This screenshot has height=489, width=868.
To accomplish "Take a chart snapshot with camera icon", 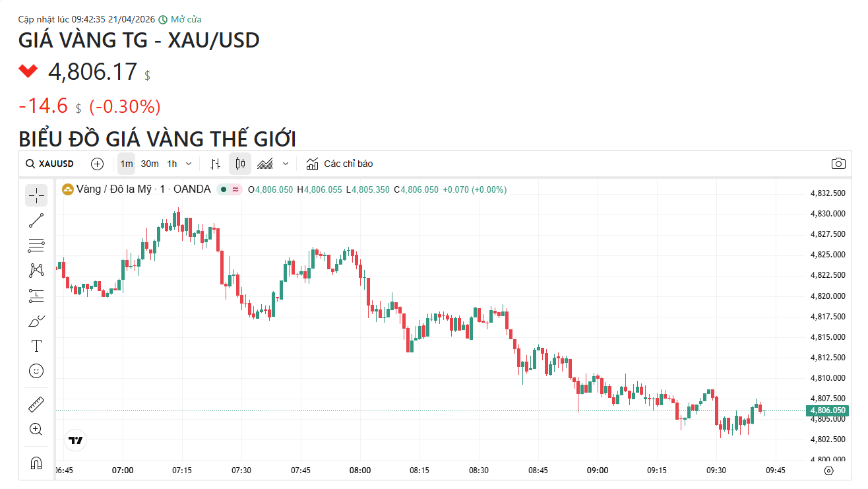I will (838, 164).
